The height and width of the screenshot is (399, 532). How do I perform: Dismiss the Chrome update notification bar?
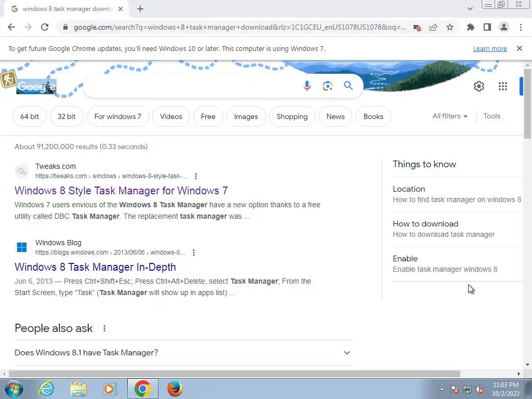click(x=520, y=48)
